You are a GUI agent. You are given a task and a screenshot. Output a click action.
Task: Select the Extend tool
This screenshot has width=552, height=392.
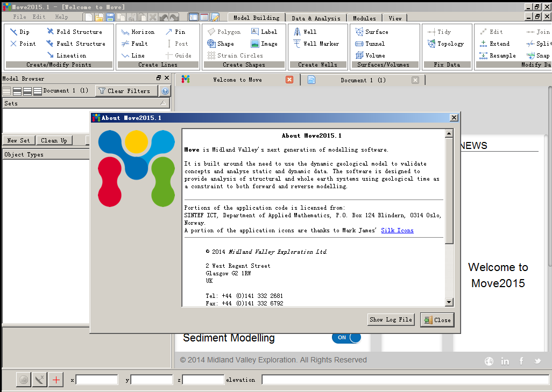[x=494, y=44]
